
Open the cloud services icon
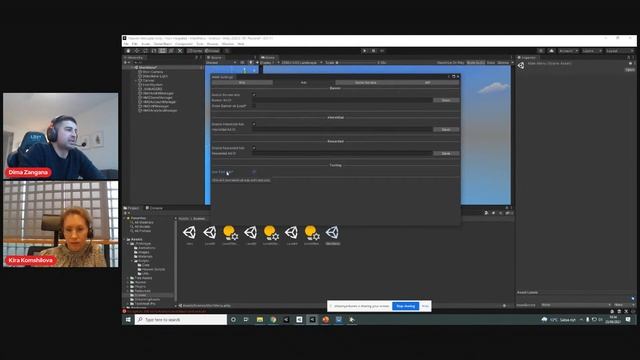[551, 51]
